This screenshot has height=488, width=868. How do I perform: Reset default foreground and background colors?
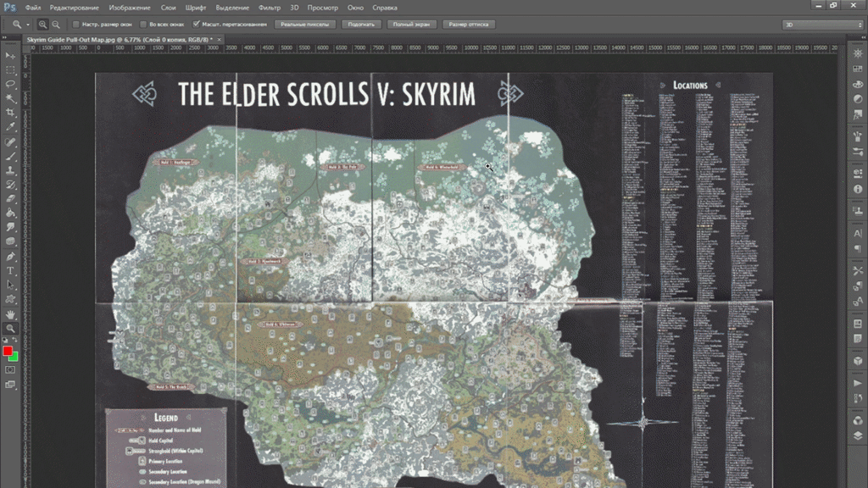(6, 340)
